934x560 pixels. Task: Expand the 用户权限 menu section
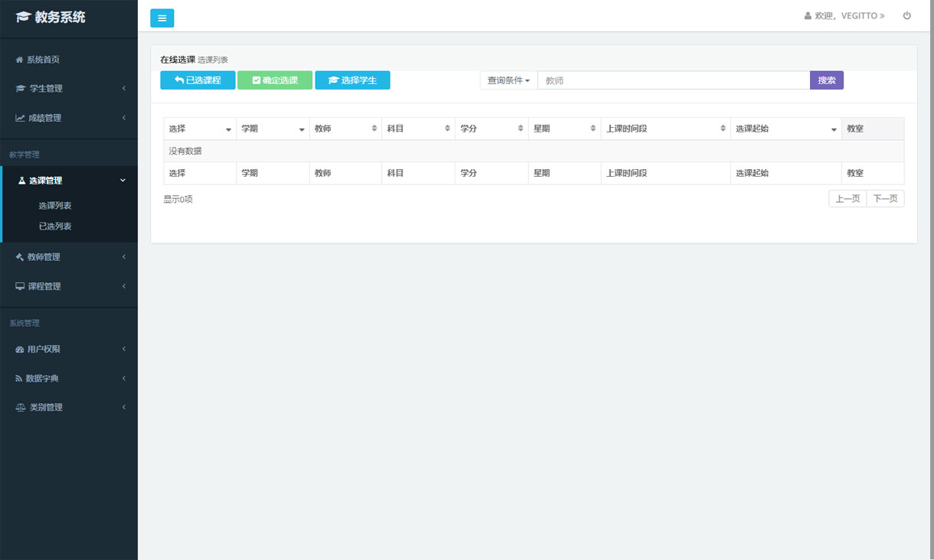pos(69,349)
